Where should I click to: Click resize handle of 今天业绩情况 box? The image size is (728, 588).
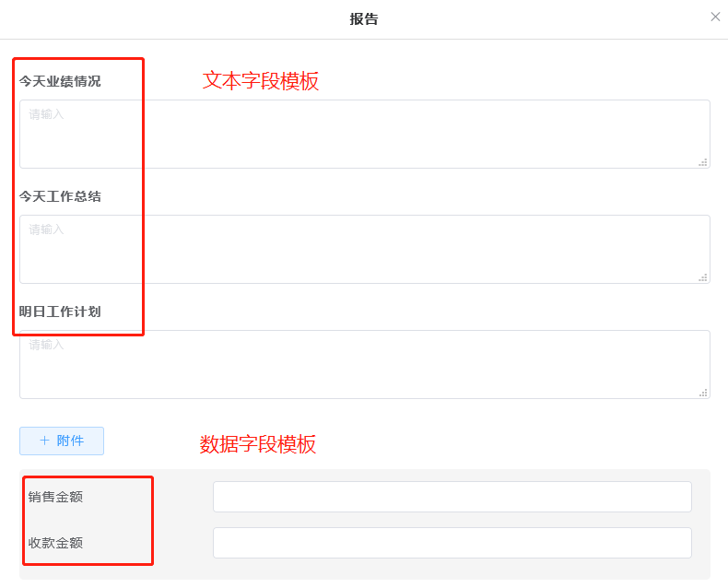tap(703, 162)
